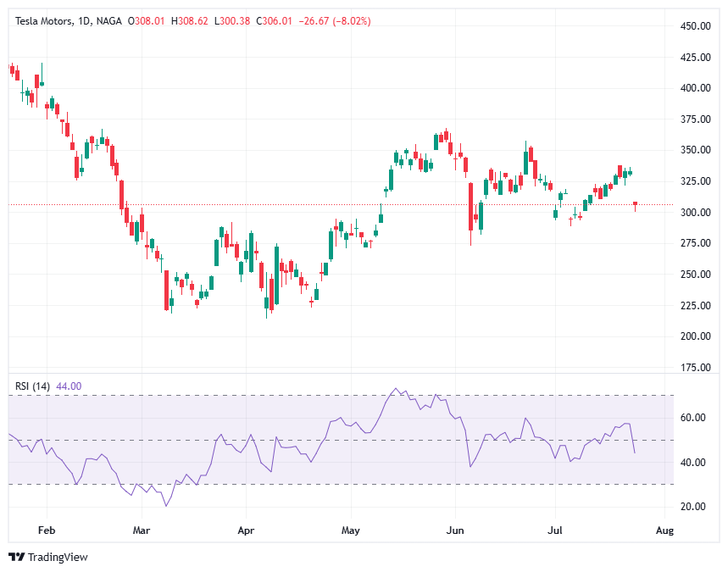Select the RSI value 44.00

[x=69, y=386]
